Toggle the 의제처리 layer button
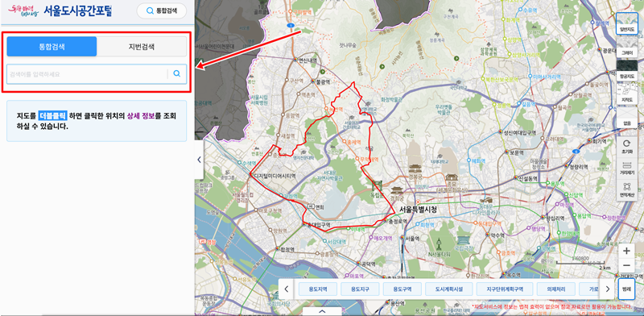Image resolution: width=644 pixels, height=316 pixels. pos(555,289)
